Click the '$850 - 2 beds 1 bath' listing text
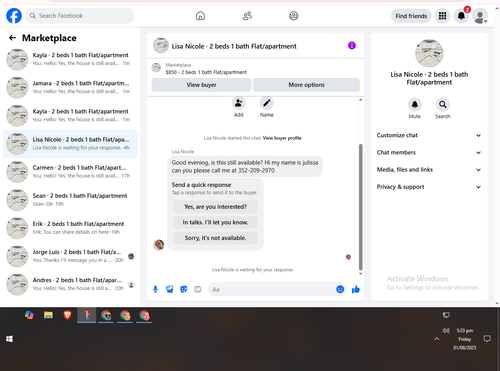The image size is (500, 371). pos(206,72)
